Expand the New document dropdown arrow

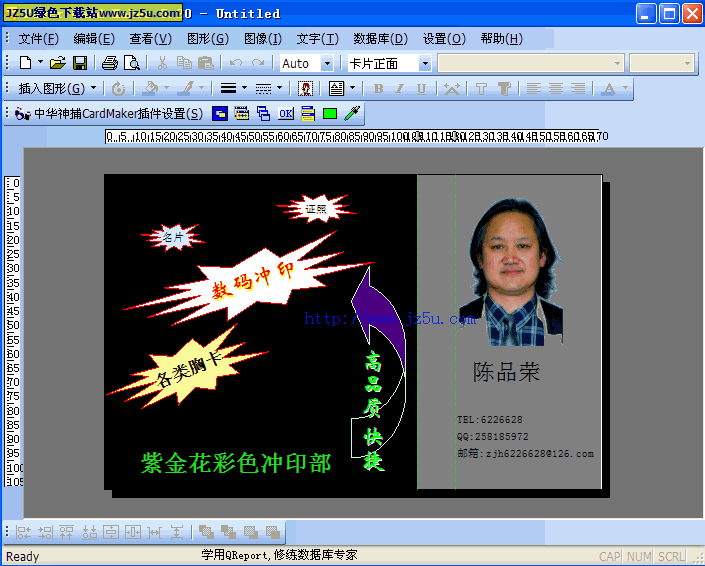40,62
